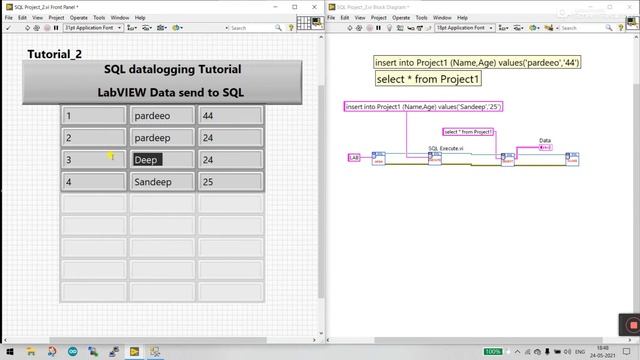Click table cell 'Sandeep' in row 4
Image resolution: width=640 pixels, height=360 pixels.
pos(162,182)
